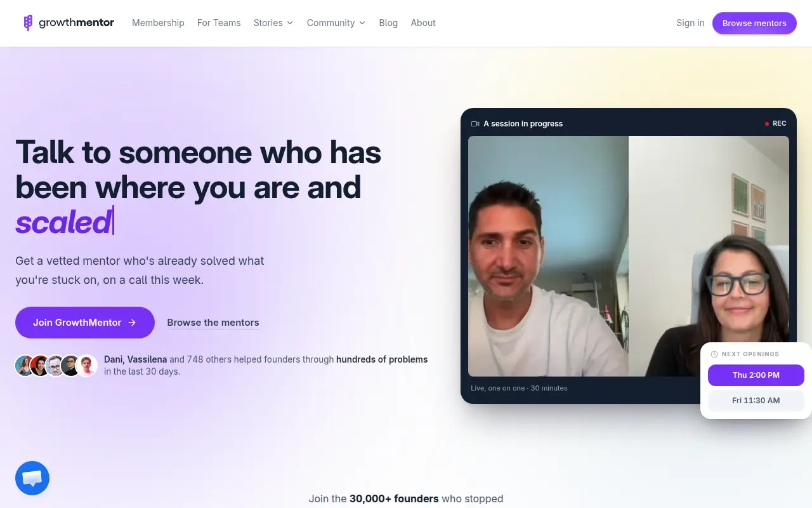Click Join GrowthMentor button
Image resolution: width=812 pixels, height=508 pixels.
(x=85, y=323)
